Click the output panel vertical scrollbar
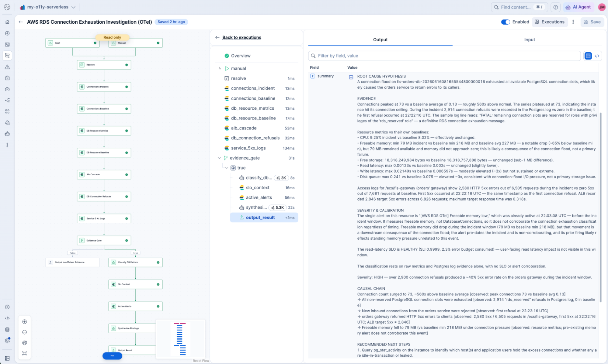The height and width of the screenshot is (364, 608). click(x=600, y=207)
